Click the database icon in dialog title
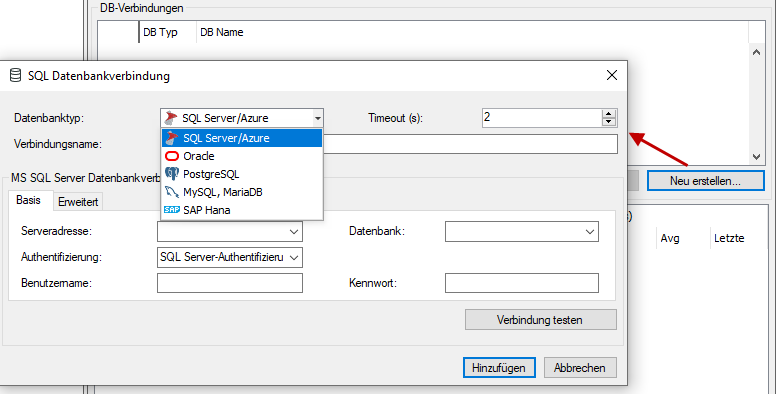The width and height of the screenshot is (776, 394). tap(15, 75)
